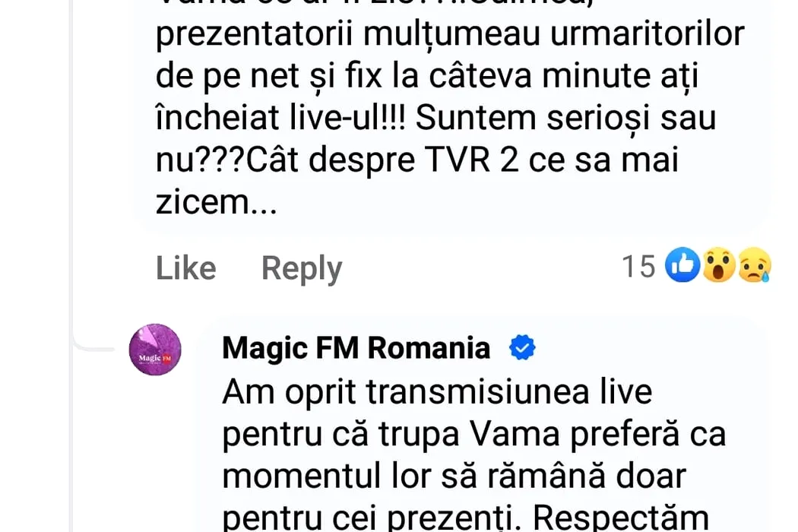Click the surprised wow reaction emoji
Screen dimensions: 798x532
719,265
